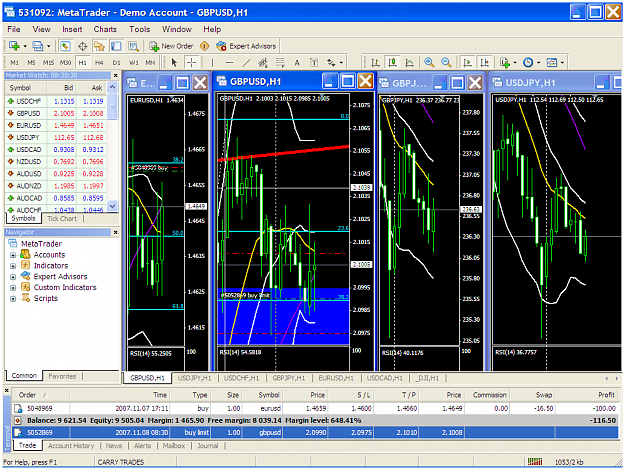This screenshot has width=625, height=470.
Task: Pick the horizontal line drawing tool
Action: pyautogui.click(x=229, y=62)
